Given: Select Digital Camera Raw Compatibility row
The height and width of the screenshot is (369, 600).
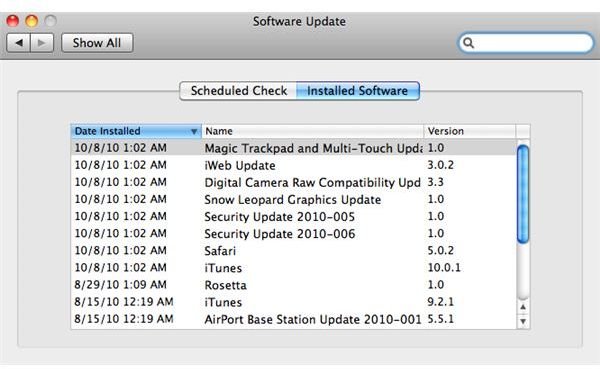Looking at the screenshot, I should pos(293,182).
